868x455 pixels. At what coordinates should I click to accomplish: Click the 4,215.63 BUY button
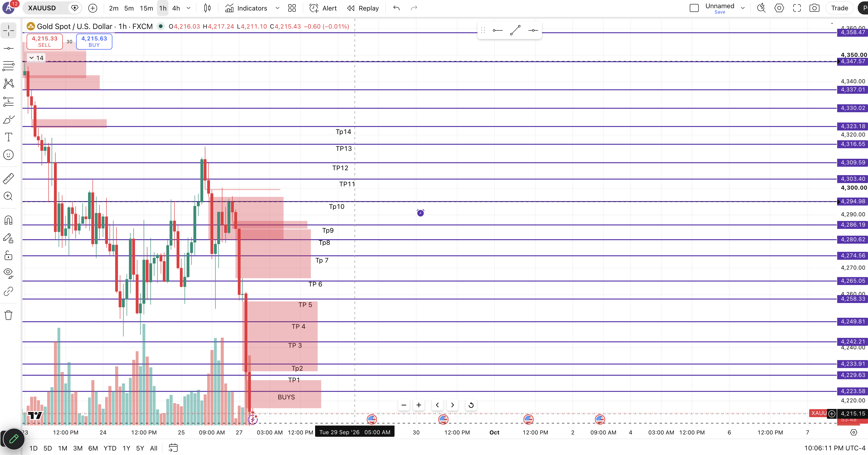click(94, 41)
